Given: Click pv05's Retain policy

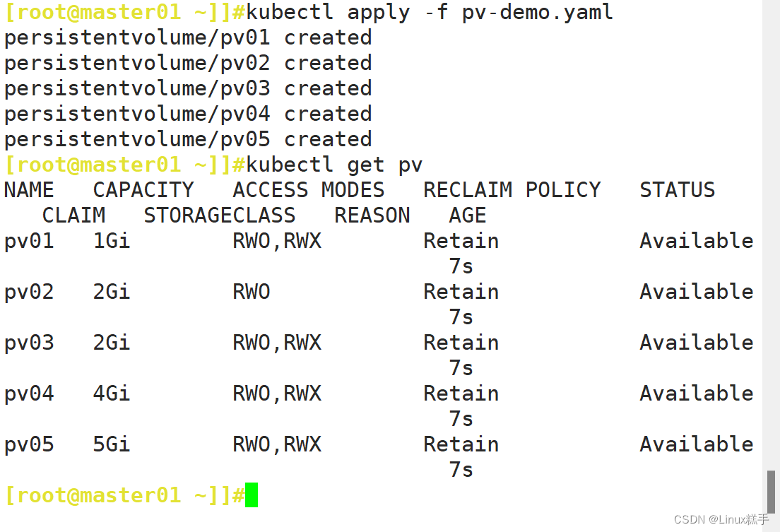Looking at the screenshot, I should tap(461, 444).
